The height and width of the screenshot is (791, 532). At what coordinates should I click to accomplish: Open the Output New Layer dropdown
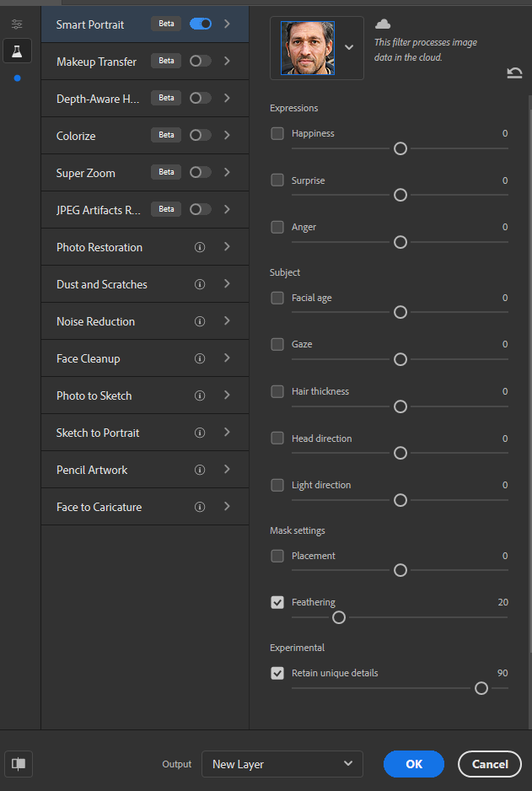click(282, 764)
